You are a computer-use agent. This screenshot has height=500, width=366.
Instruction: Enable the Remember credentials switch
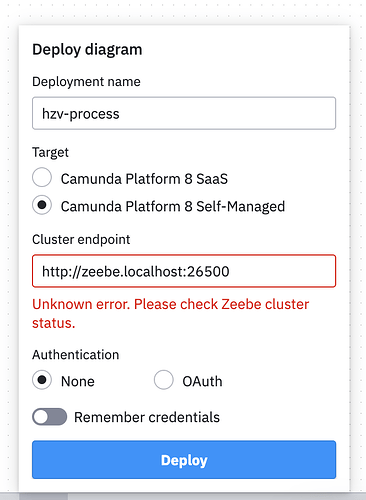pos(49,417)
